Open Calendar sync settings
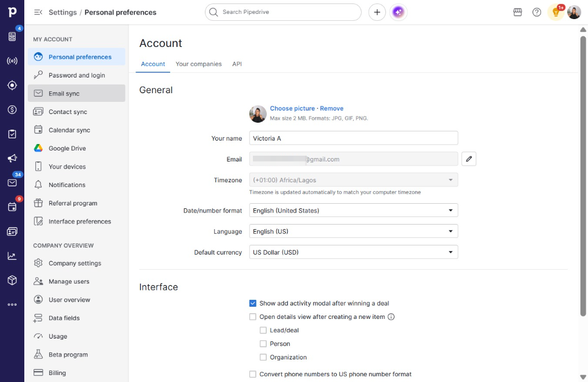 click(76, 130)
